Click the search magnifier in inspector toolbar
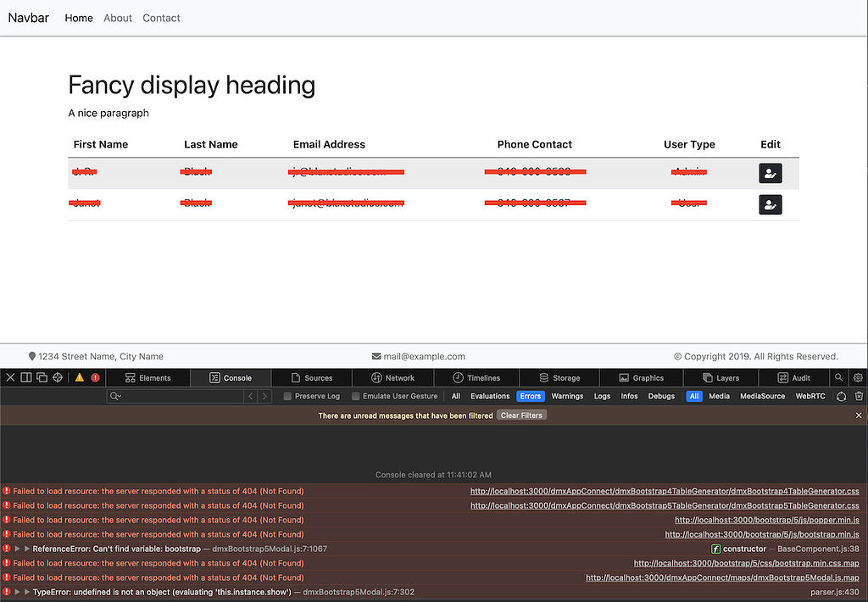The height and width of the screenshot is (602, 868). 838,377
